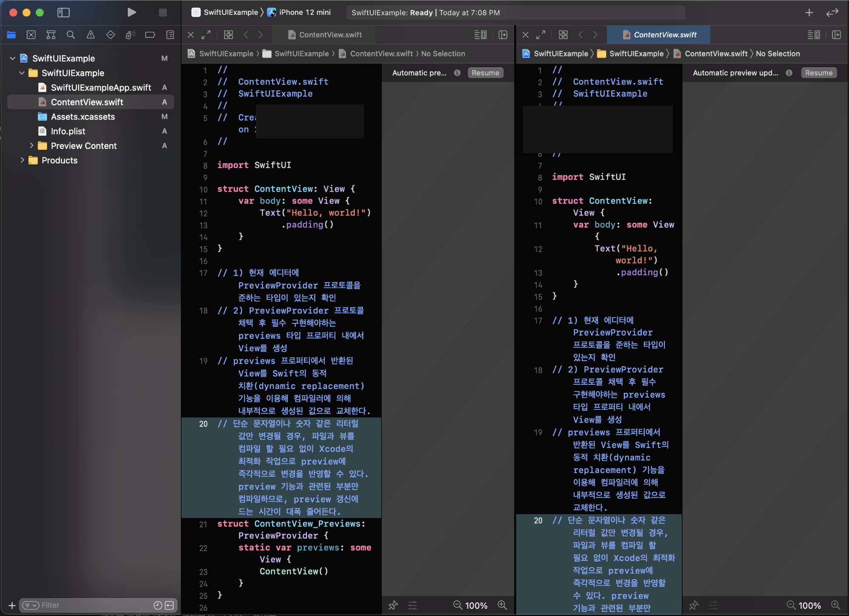Open the Issue navigator warning icon
The width and height of the screenshot is (849, 616).
tap(91, 35)
